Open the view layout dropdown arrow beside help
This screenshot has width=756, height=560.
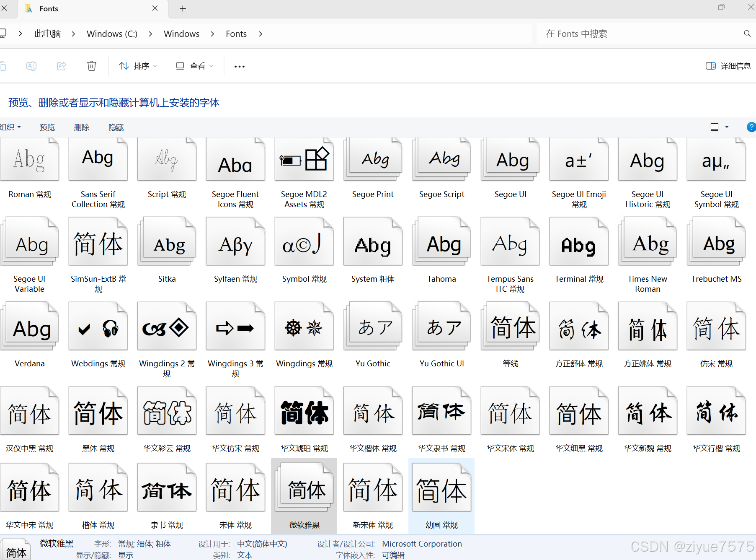[x=727, y=127]
